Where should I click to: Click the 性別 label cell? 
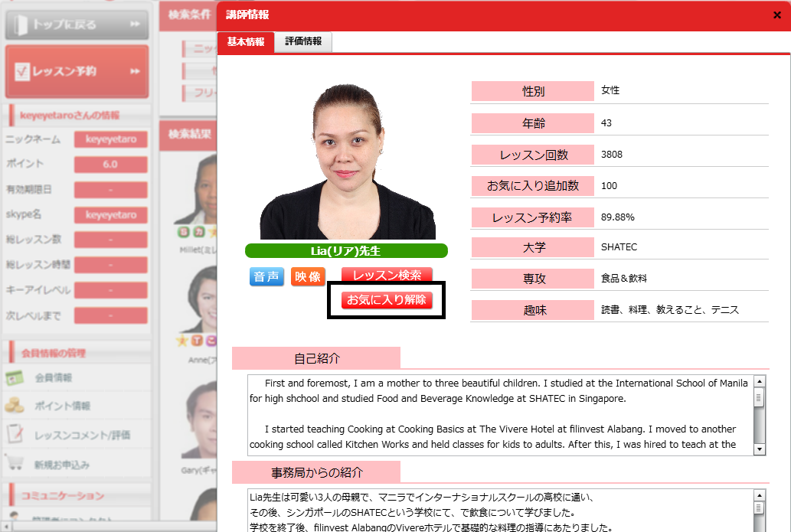(533, 91)
